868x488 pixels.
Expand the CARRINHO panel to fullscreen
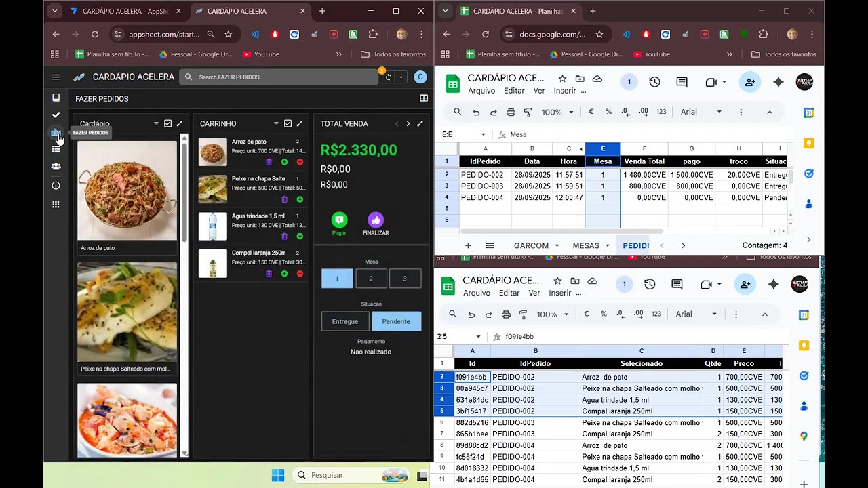(300, 123)
